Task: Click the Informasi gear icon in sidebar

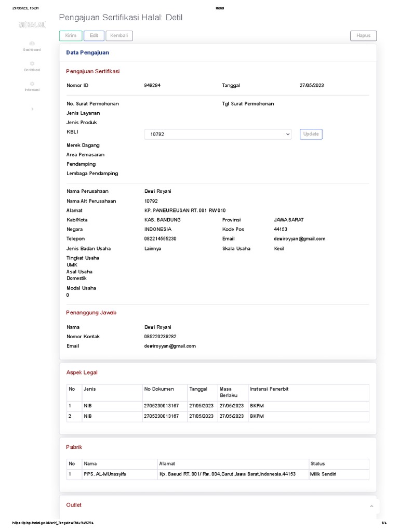Action: point(32,84)
